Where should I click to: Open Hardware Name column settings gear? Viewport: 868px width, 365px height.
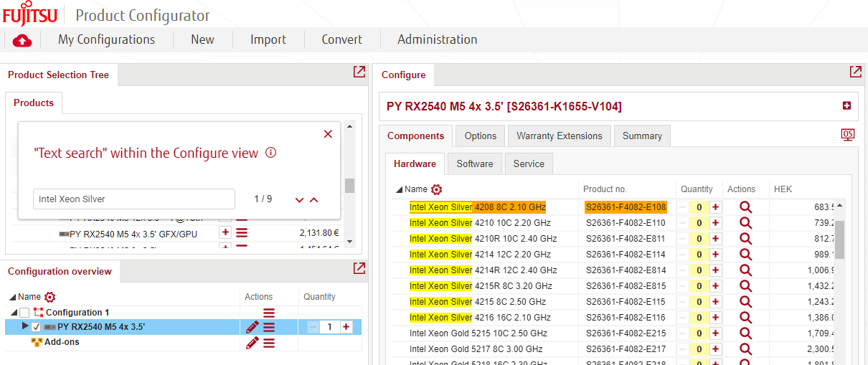[x=436, y=189]
